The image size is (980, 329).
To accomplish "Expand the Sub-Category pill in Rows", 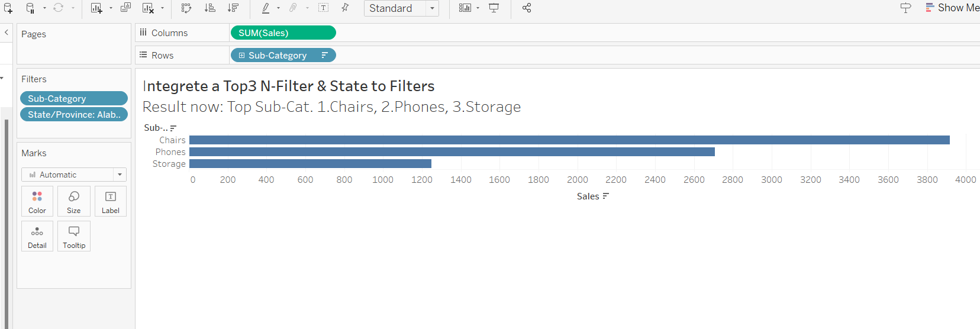I will [241, 56].
